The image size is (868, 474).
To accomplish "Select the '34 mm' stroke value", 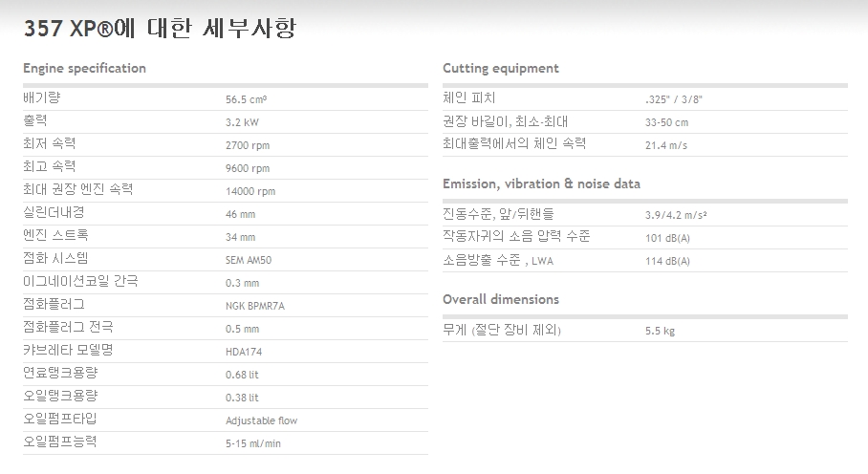I will 240,237.
